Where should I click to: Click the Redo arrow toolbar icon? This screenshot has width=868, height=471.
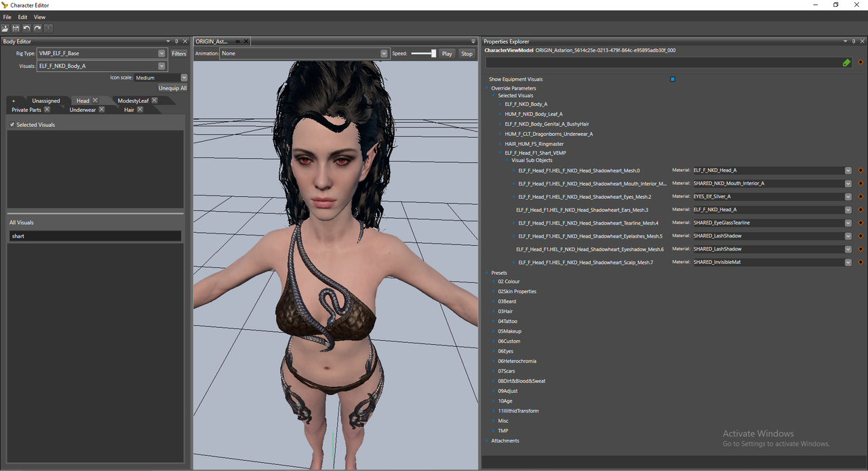[37, 29]
